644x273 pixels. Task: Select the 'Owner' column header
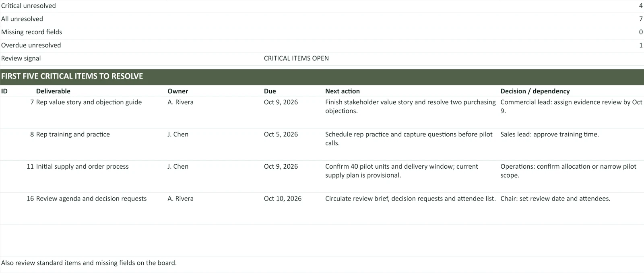[x=178, y=91]
